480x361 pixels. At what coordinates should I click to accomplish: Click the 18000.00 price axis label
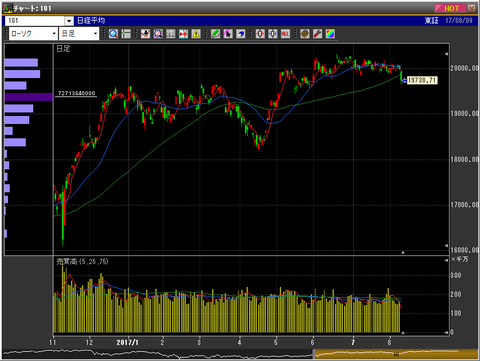point(465,159)
